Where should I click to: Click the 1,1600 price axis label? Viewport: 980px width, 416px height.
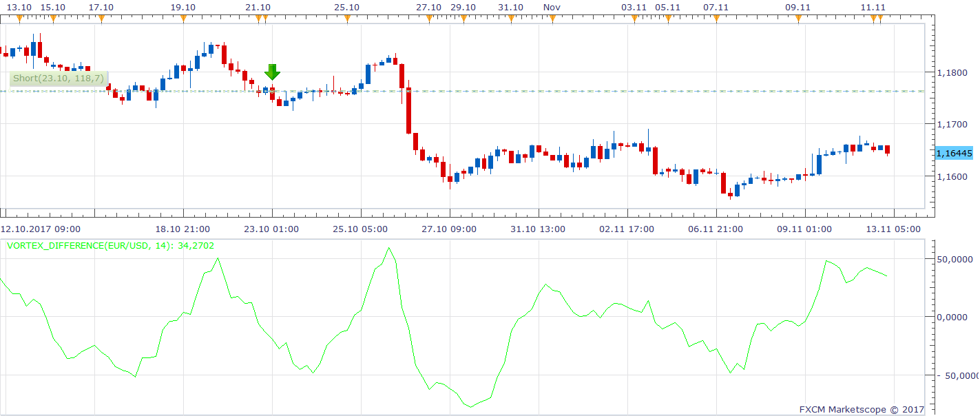[x=952, y=176]
